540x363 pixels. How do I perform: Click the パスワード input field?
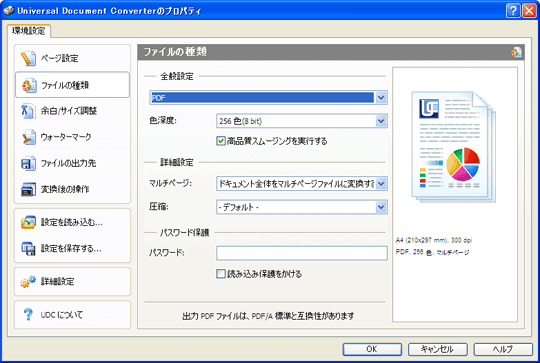302,253
